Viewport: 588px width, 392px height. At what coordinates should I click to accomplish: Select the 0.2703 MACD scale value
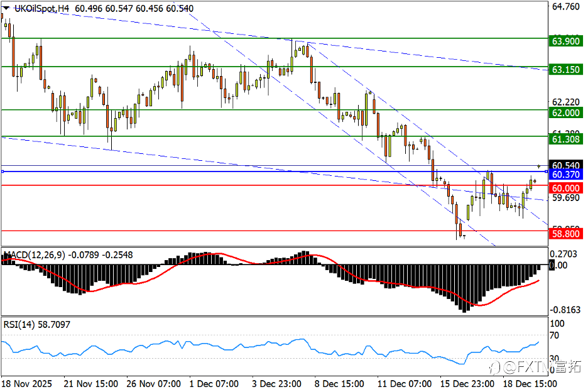tap(563, 254)
